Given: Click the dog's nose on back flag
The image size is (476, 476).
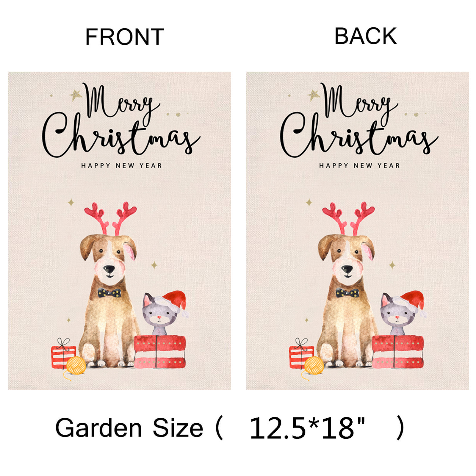Looking at the screenshot, I should point(347,270).
